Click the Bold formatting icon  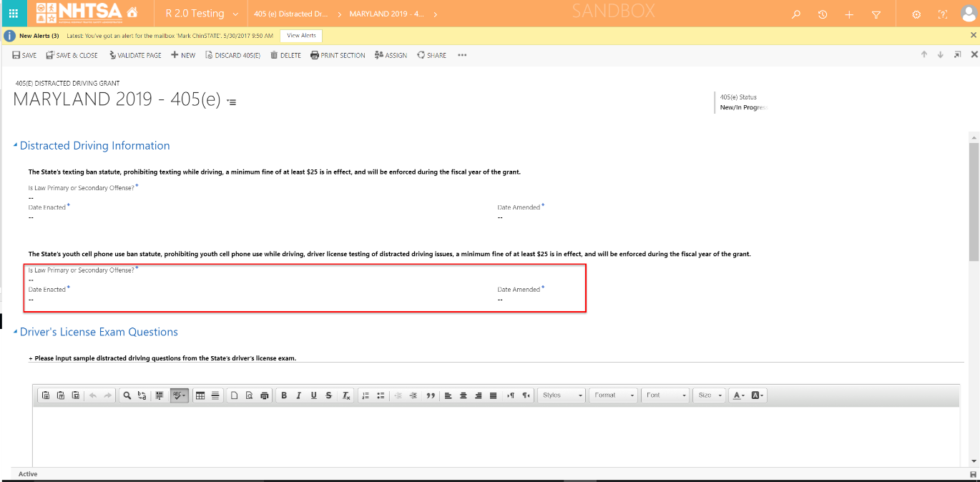click(x=284, y=395)
